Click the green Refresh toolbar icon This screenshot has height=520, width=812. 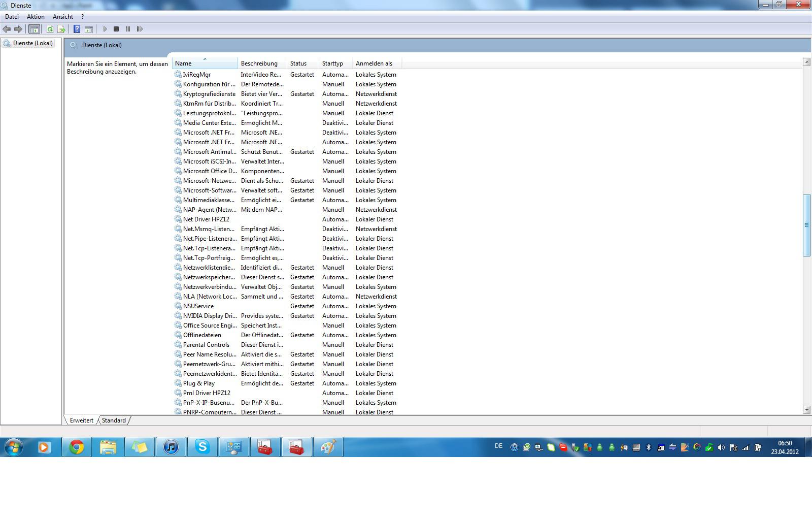[50, 29]
